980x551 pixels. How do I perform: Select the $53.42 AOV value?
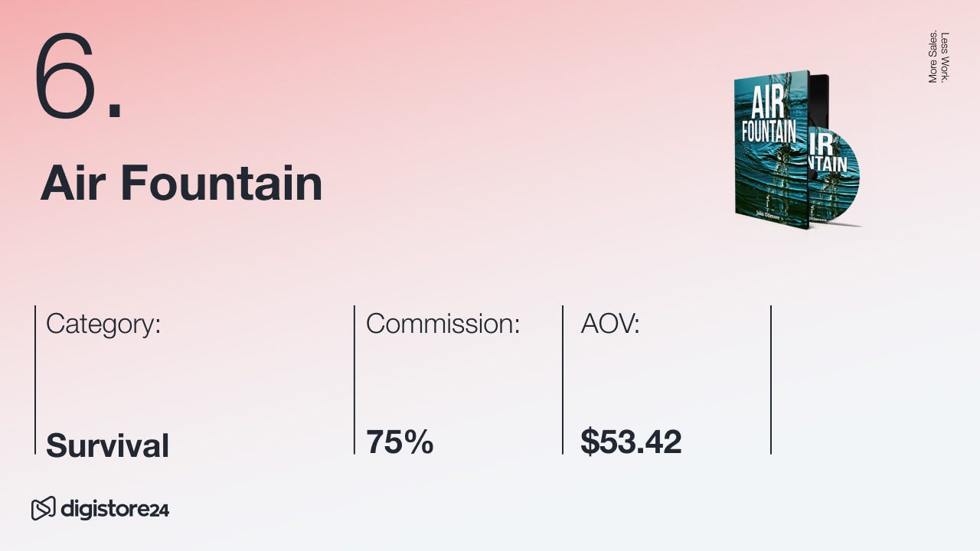pyautogui.click(x=631, y=442)
